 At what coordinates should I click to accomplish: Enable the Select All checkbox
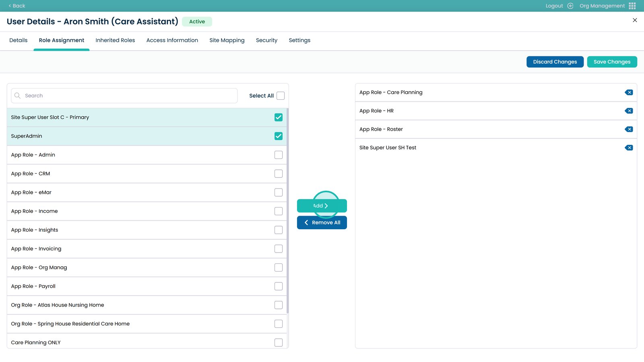(281, 96)
